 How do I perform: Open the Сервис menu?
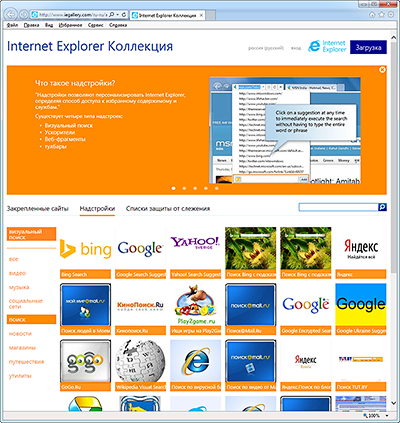pos(96,25)
